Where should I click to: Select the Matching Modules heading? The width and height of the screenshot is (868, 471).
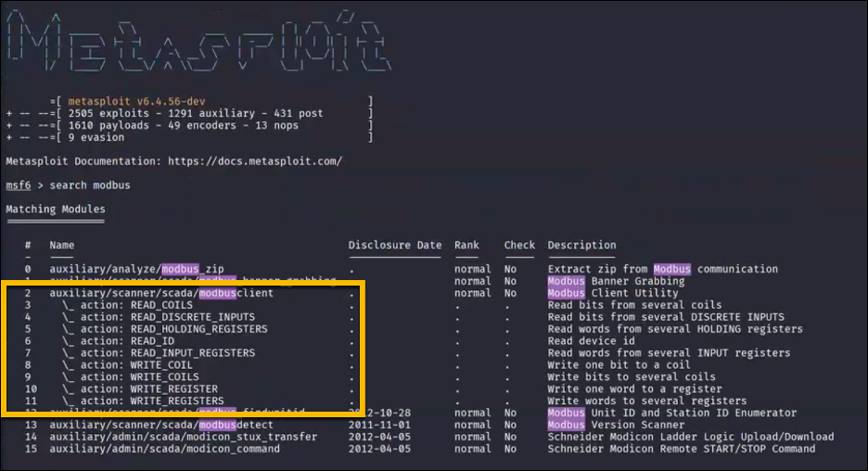click(56, 210)
